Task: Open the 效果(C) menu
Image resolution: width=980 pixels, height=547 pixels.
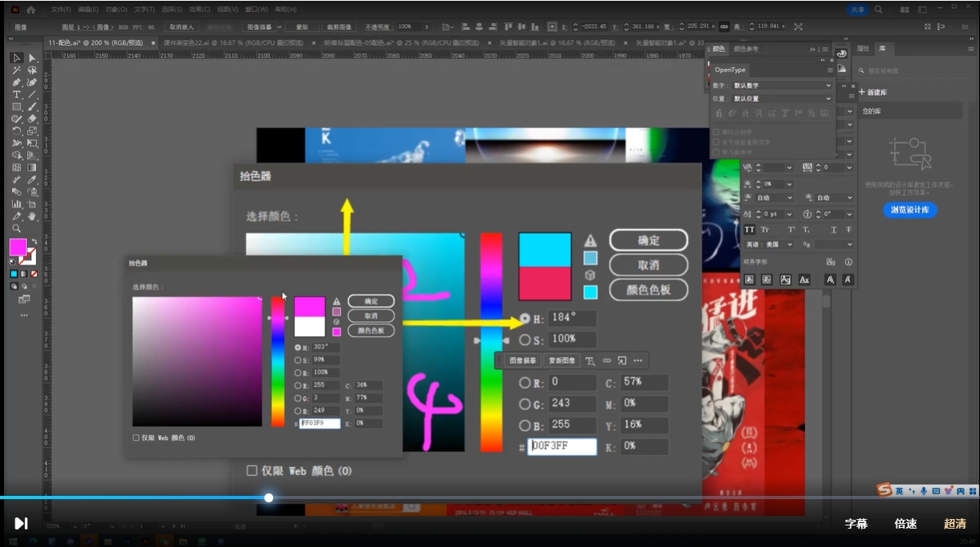Action: pos(199,10)
